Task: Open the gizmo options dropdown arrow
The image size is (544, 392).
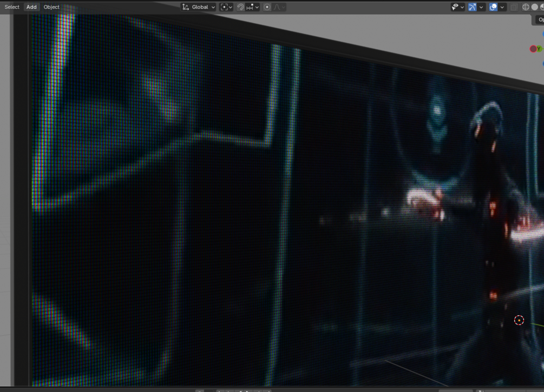Action: click(x=481, y=7)
